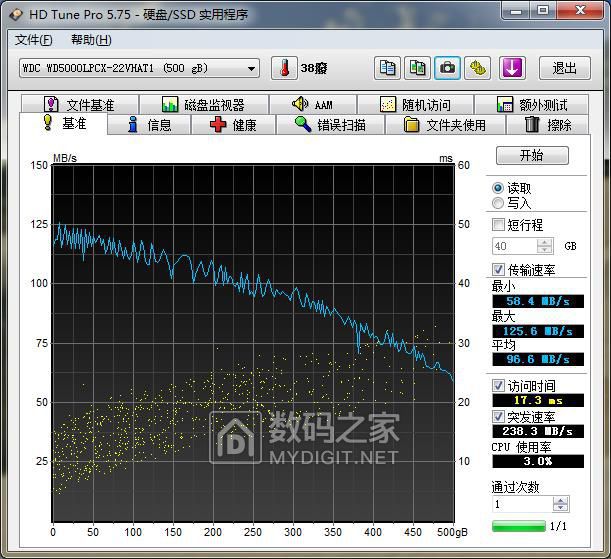Open the options wrench icon
The width and height of the screenshot is (611, 559).
click(x=479, y=68)
